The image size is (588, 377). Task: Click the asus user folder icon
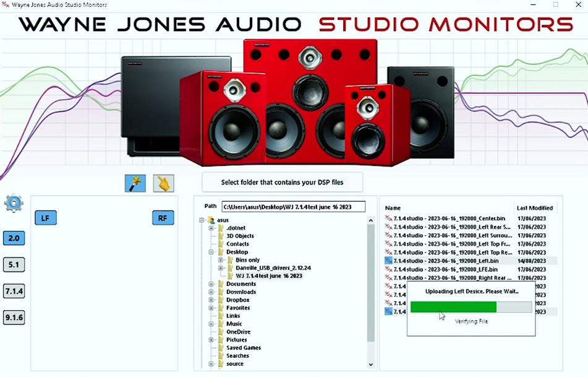pyautogui.click(x=211, y=220)
